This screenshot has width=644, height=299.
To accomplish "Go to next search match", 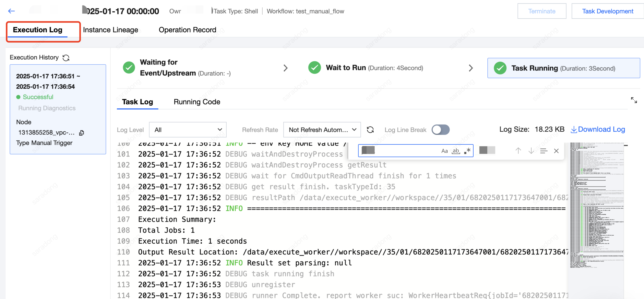I will coord(531,151).
